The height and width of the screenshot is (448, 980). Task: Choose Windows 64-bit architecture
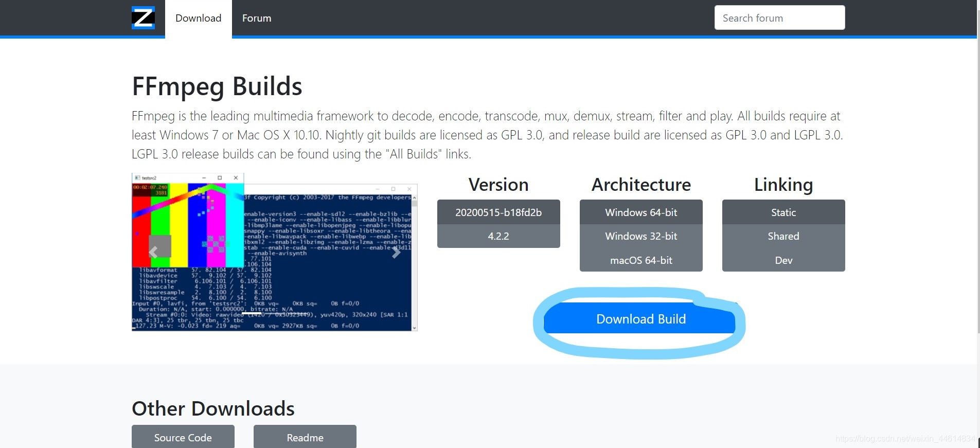pos(641,212)
